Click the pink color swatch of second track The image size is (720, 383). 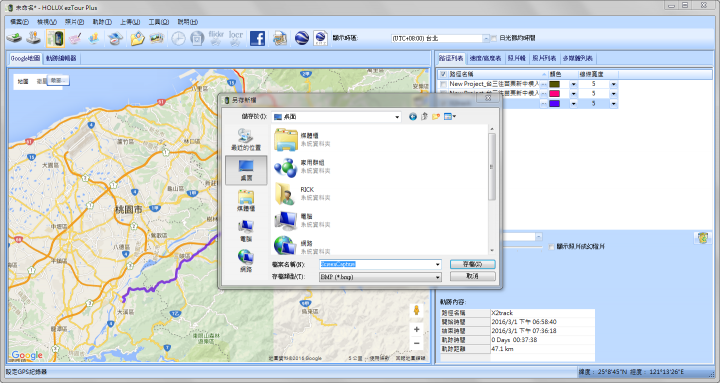pyautogui.click(x=555, y=94)
